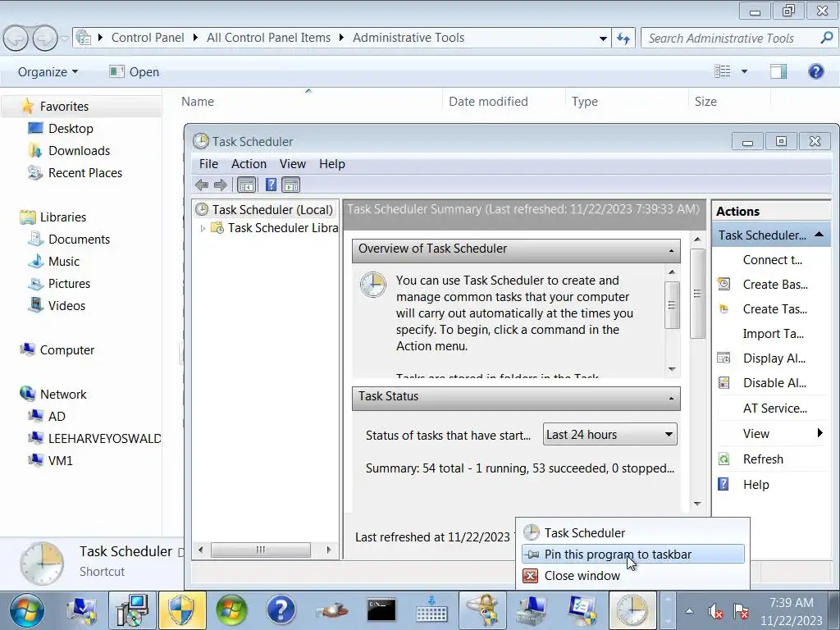Click the muted volume tray icon
Viewport: 840px width, 630px height.
point(714,610)
